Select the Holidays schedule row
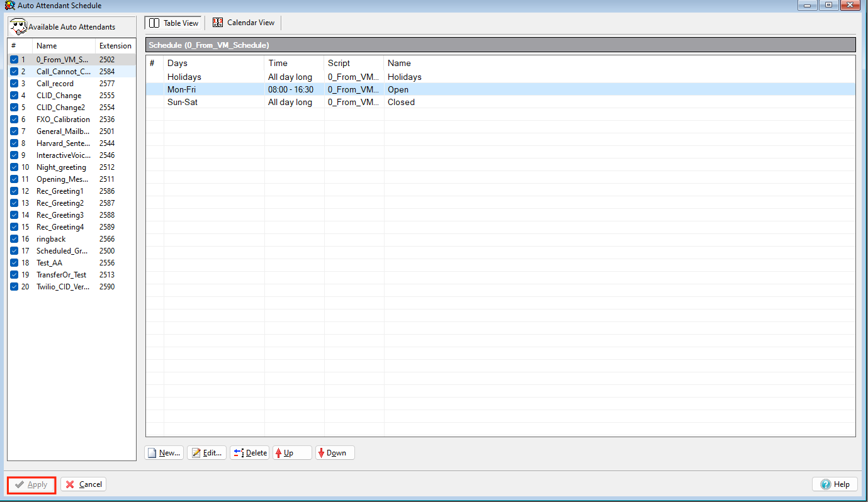868x502 pixels. [500, 77]
